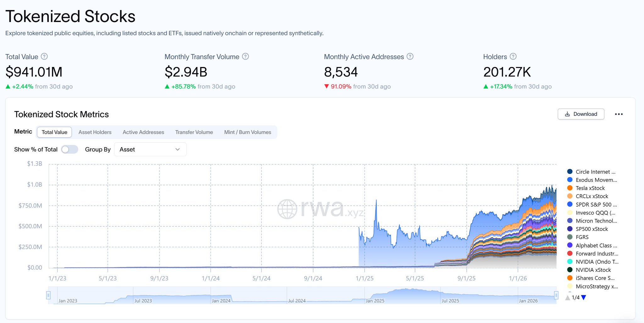Click the Tokenized Stock Metrics title
The width and height of the screenshot is (644, 323).
click(61, 114)
